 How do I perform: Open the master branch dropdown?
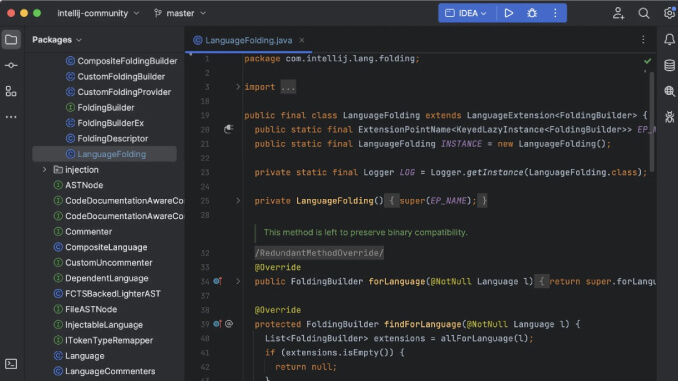pyautogui.click(x=180, y=13)
